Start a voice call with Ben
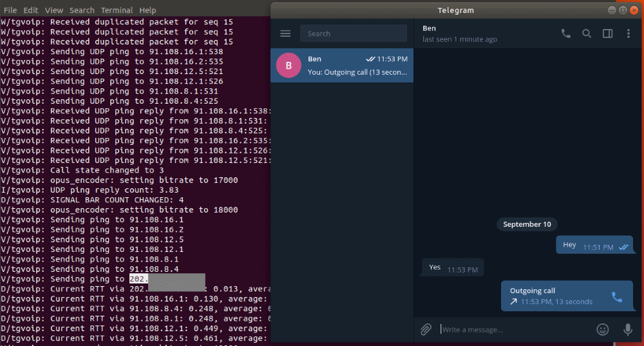The height and width of the screenshot is (346, 644). click(x=566, y=34)
